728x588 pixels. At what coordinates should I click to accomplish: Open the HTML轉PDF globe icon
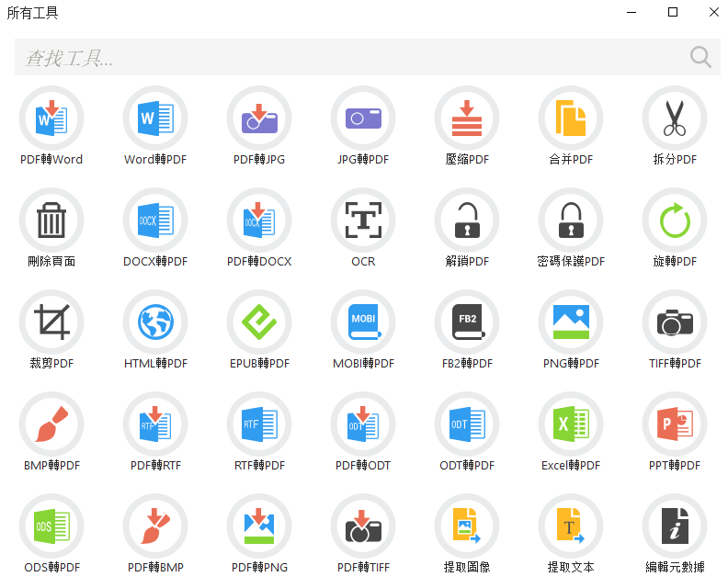pos(155,322)
